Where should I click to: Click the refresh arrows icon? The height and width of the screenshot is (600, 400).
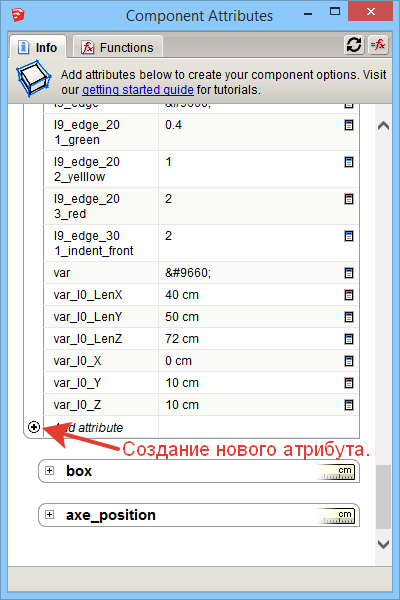click(x=354, y=45)
